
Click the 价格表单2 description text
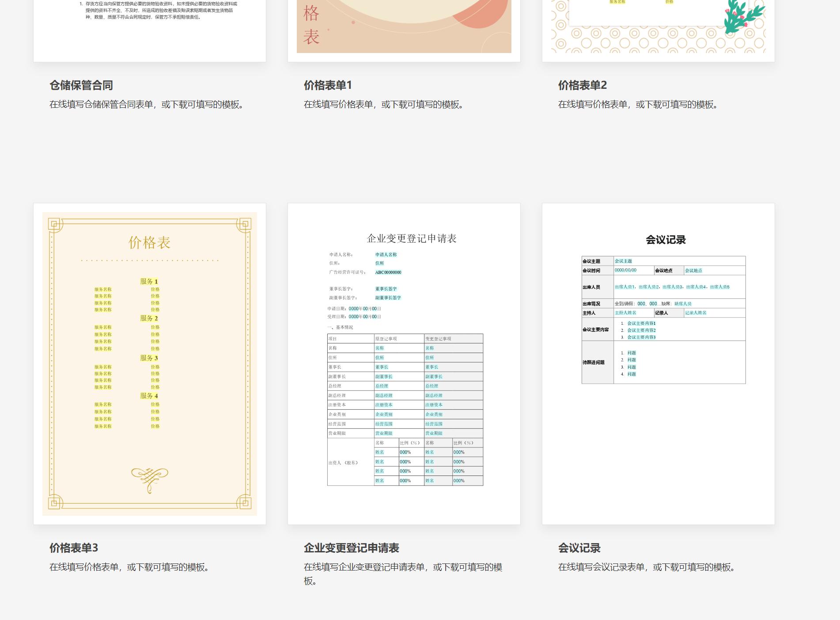pyautogui.click(x=638, y=105)
